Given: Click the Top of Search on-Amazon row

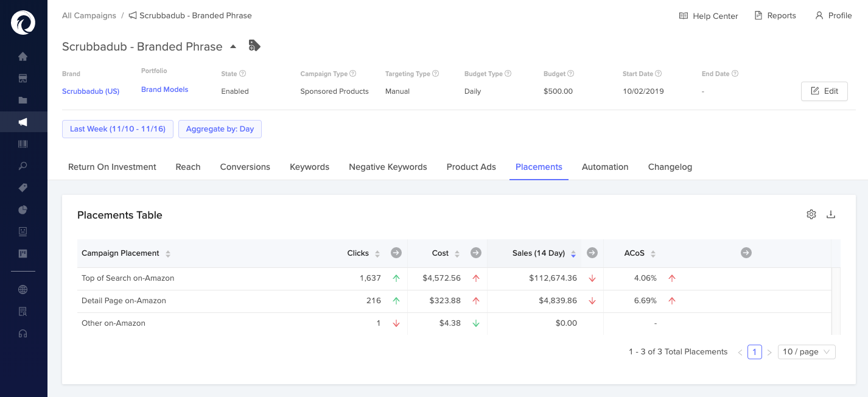Looking at the screenshot, I should [x=454, y=278].
